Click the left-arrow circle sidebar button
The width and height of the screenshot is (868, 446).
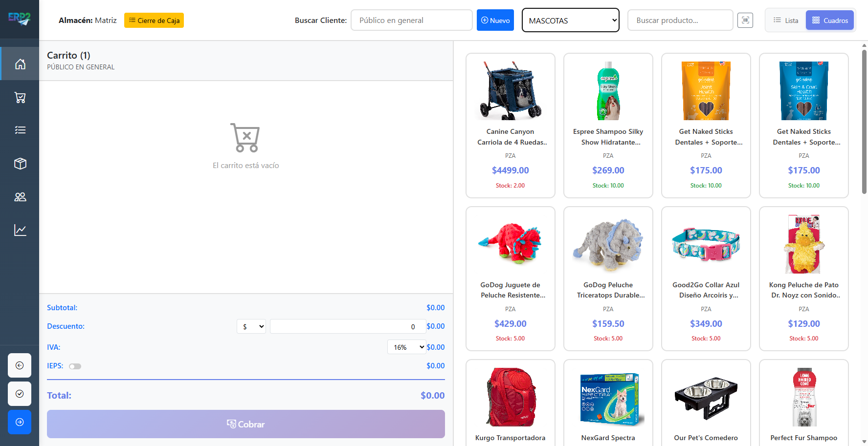20,365
